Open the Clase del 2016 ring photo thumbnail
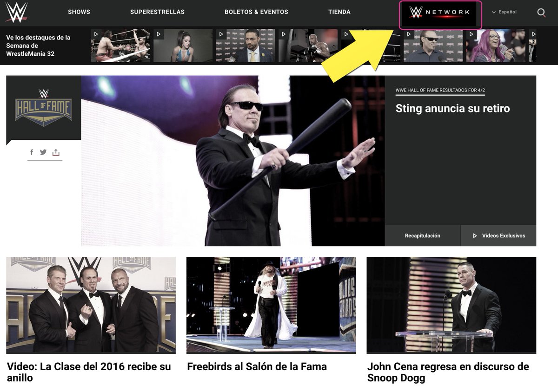 (x=91, y=305)
